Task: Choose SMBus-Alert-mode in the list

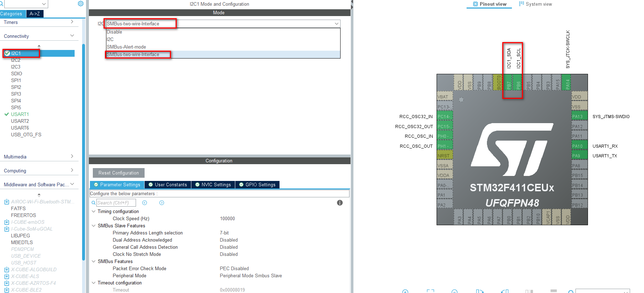Action: point(223,47)
